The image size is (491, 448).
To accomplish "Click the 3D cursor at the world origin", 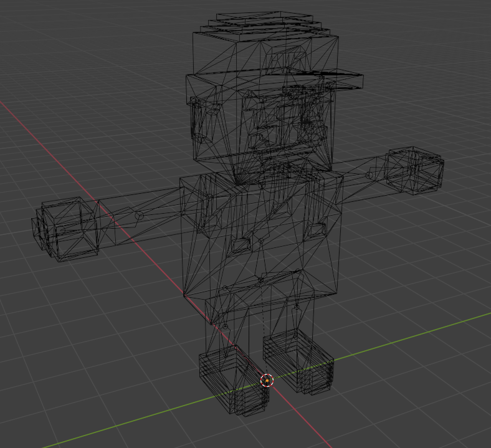I will 267,380.
